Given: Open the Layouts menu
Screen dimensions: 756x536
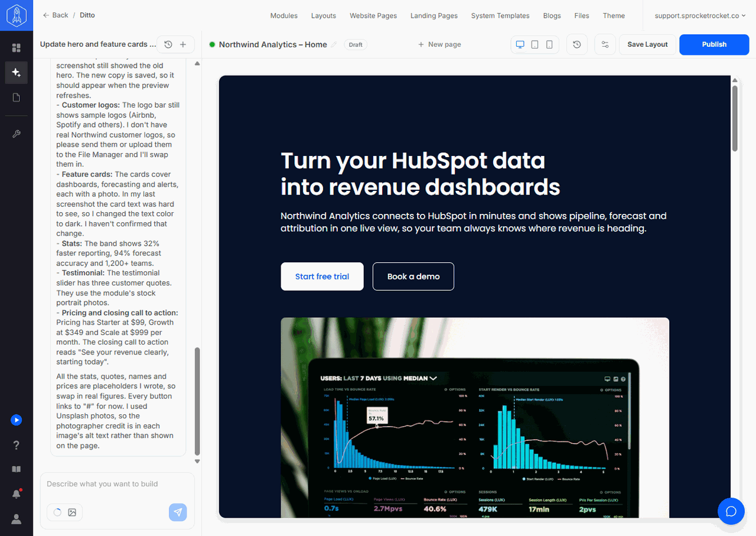Looking at the screenshot, I should [x=324, y=15].
